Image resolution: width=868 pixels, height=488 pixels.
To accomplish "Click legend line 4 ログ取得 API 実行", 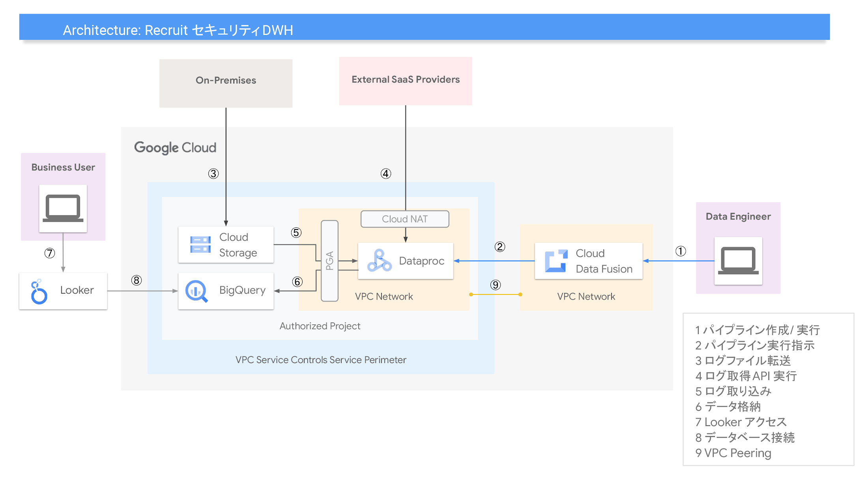I will pyautogui.click(x=746, y=376).
